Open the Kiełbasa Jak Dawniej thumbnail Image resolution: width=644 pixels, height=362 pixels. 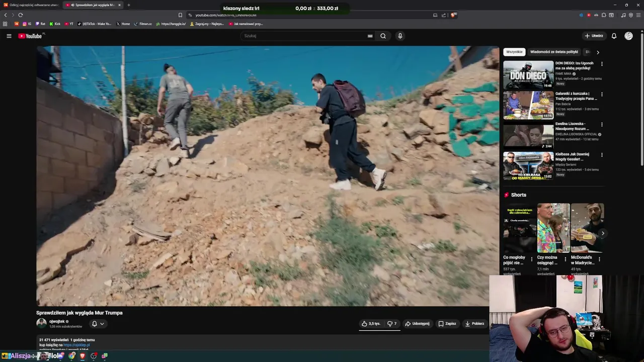(x=528, y=166)
